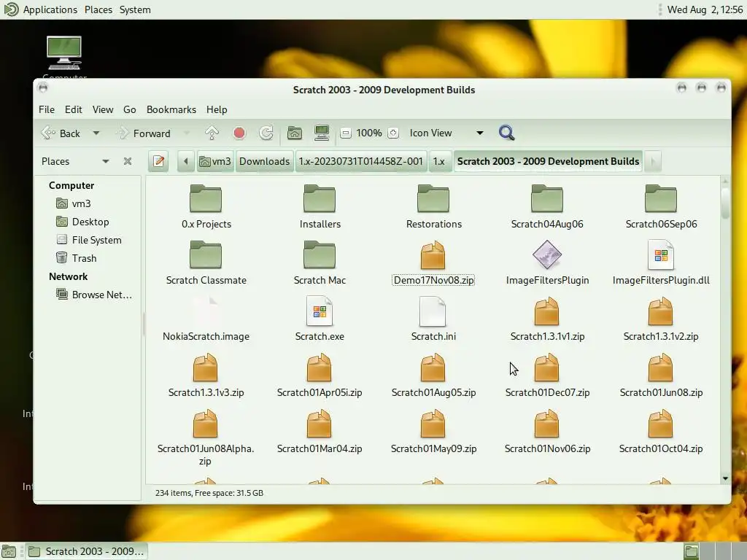Open the Icon View mode dropdown
Image resolution: width=747 pixels, height=560 pixels.
[x=446, y=133]
